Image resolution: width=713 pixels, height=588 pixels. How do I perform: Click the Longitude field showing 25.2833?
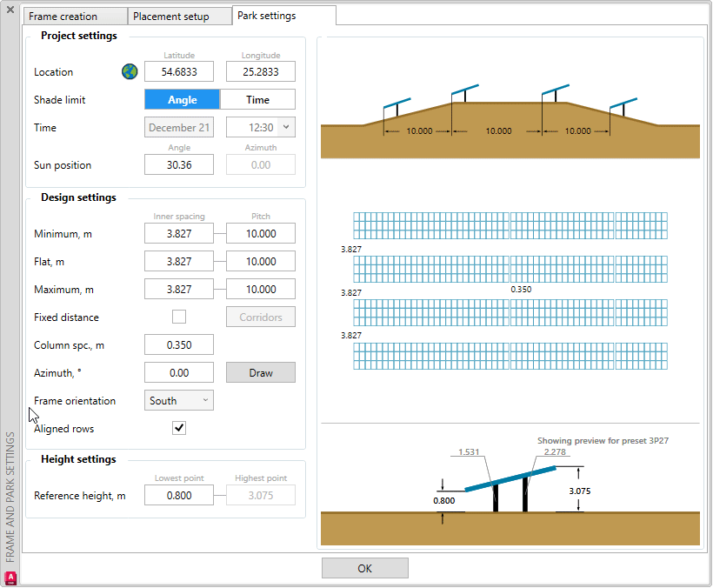(260, 71)
